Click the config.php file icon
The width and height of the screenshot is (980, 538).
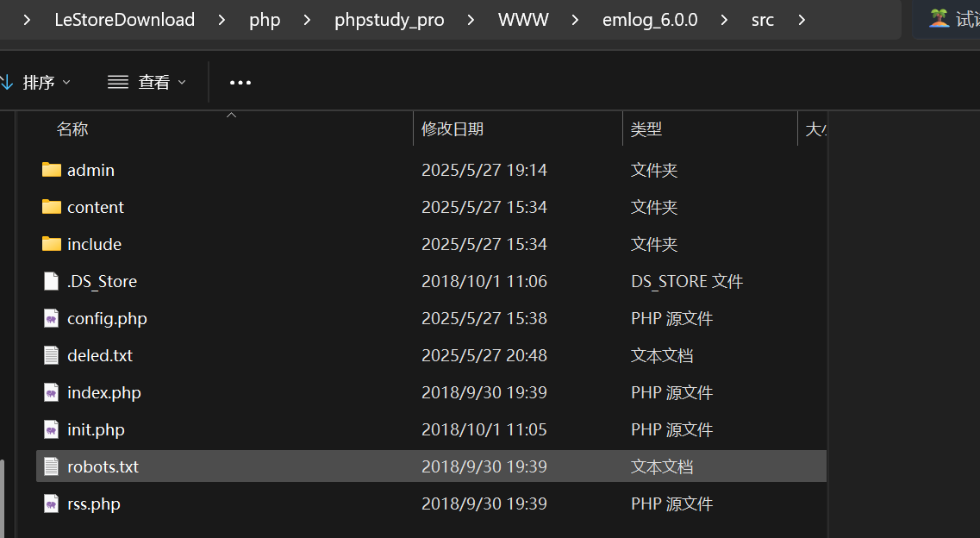coord(52,318)
